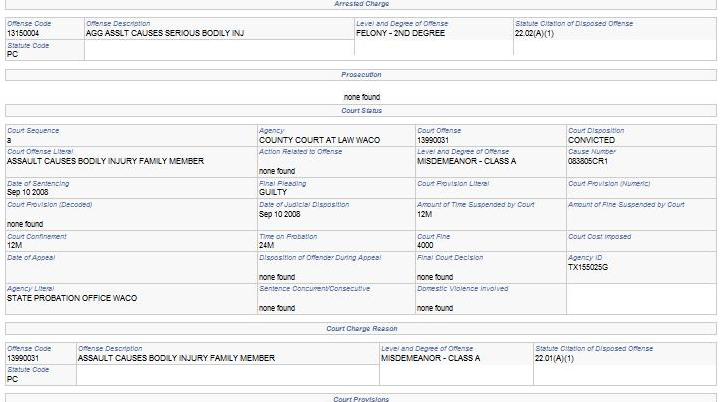Screen dimensions: 720x402
Task: Click cause number 083805CR1
Action: tap(588, 160)
